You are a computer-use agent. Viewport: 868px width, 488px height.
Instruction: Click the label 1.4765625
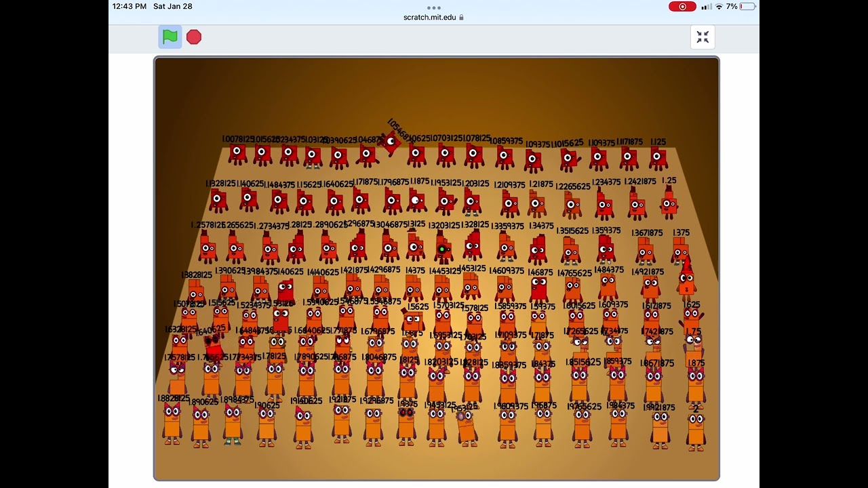pyautogui.click(x=574, y=273)
